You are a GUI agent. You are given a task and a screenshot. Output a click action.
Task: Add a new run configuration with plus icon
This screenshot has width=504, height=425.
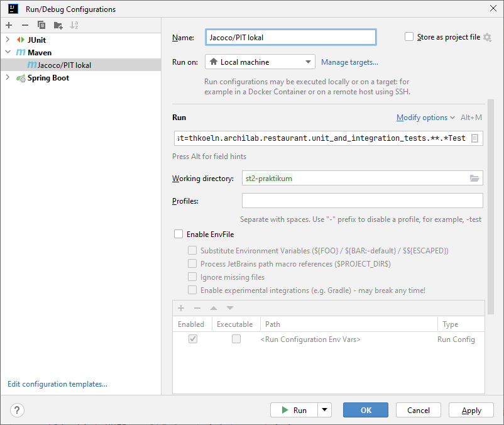tap(9, 25)
